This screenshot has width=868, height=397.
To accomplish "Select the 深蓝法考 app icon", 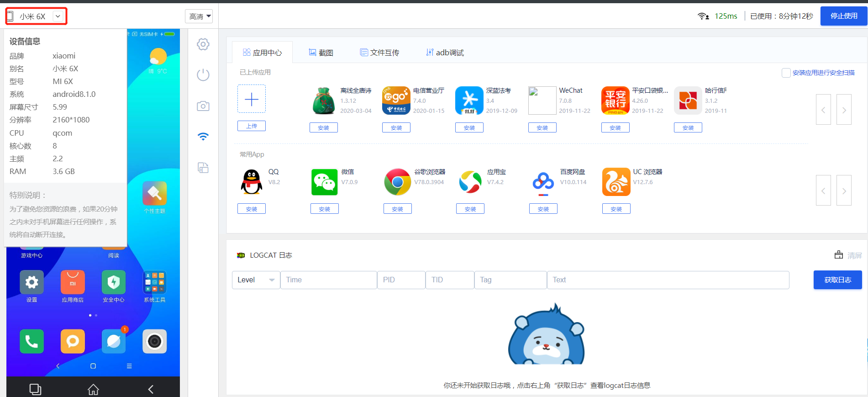I will tap(469, 101).
